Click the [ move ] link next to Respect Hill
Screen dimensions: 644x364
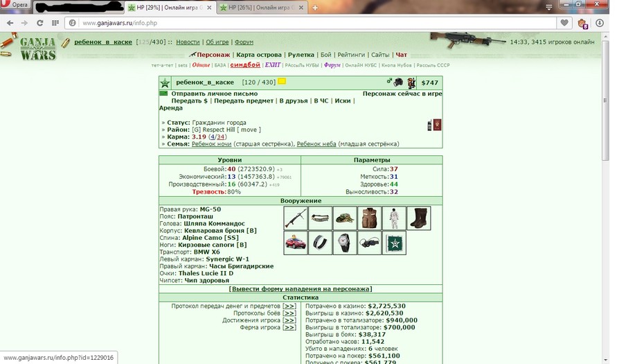pyautogui.click(x=249, y=130)
